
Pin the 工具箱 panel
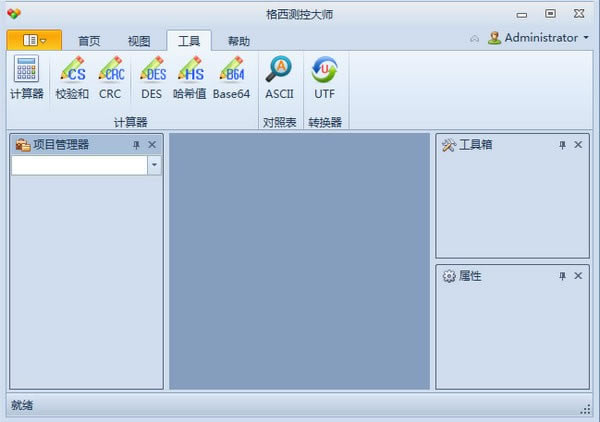(x=562, y=145)
